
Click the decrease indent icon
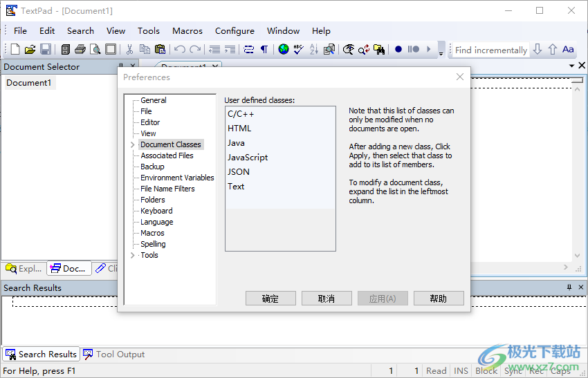[x=214, y=50]
